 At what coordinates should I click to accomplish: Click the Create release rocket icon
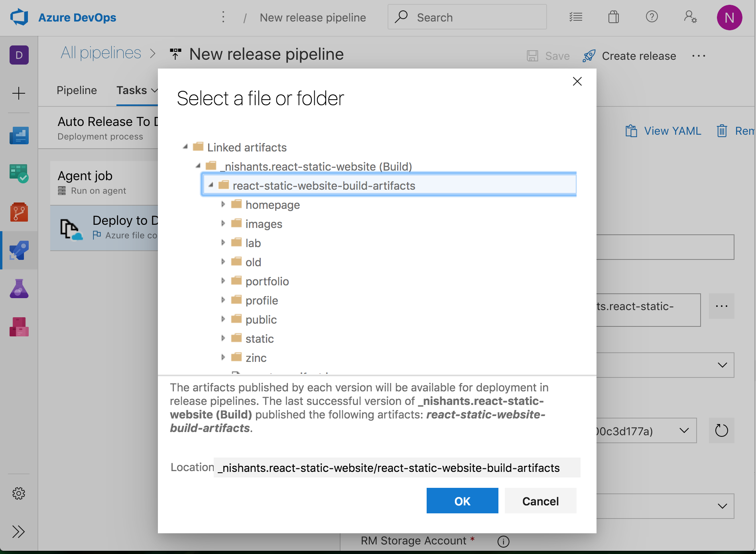point(589,56)
